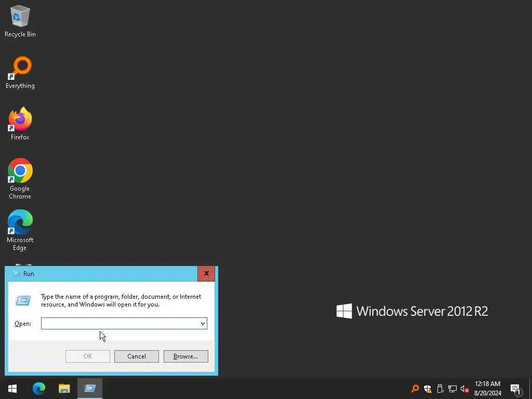Open the network status tray icon
The image size is (532, 399).
(x=453, y=389)
